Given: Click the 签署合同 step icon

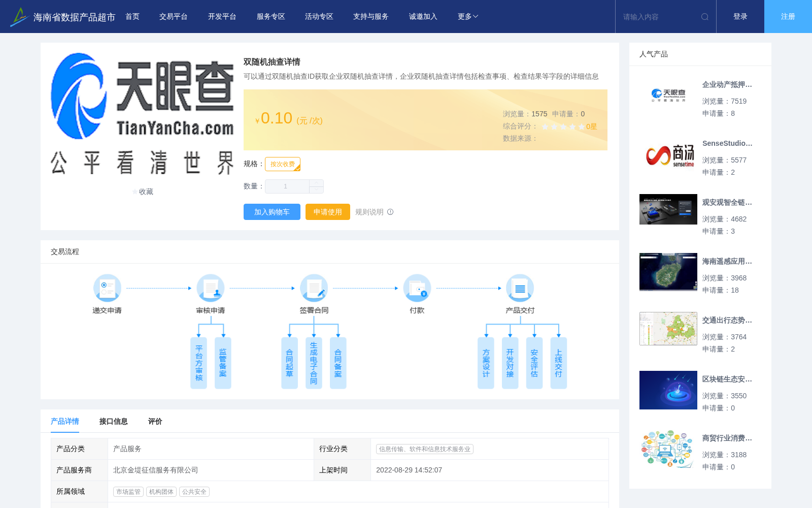Looking at the screenshot, I should 314,288.
